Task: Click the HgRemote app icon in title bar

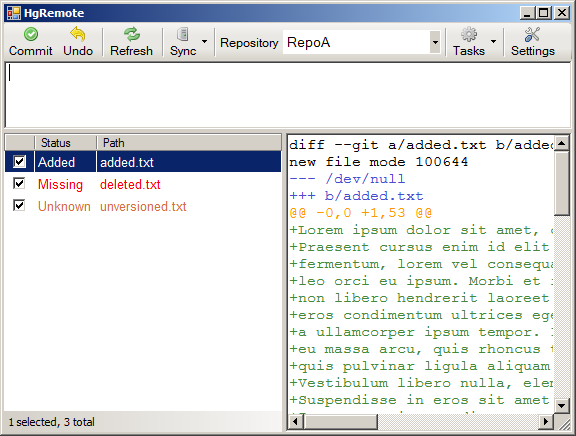Action: click(14, 13)
